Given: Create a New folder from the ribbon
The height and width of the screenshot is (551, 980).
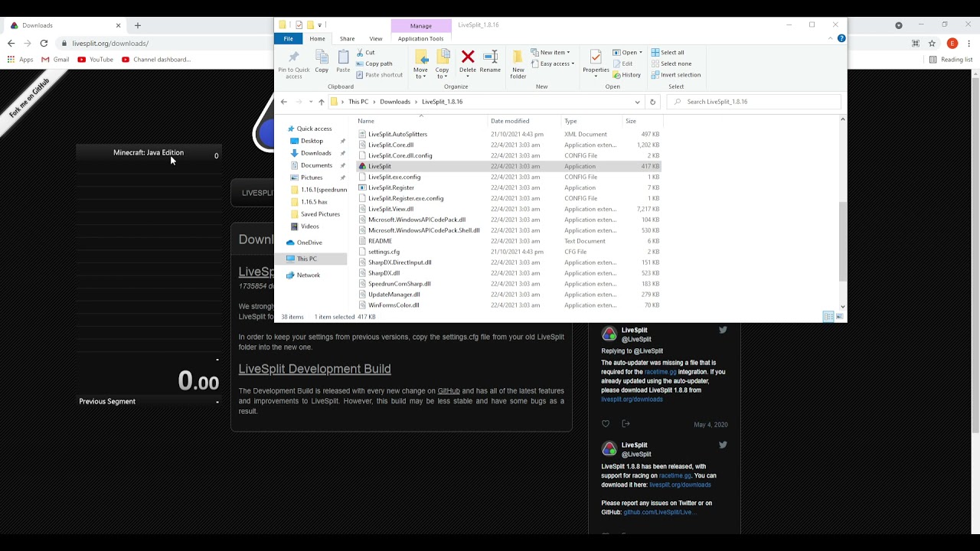Looking at the screenshot, I should (518, 64).
